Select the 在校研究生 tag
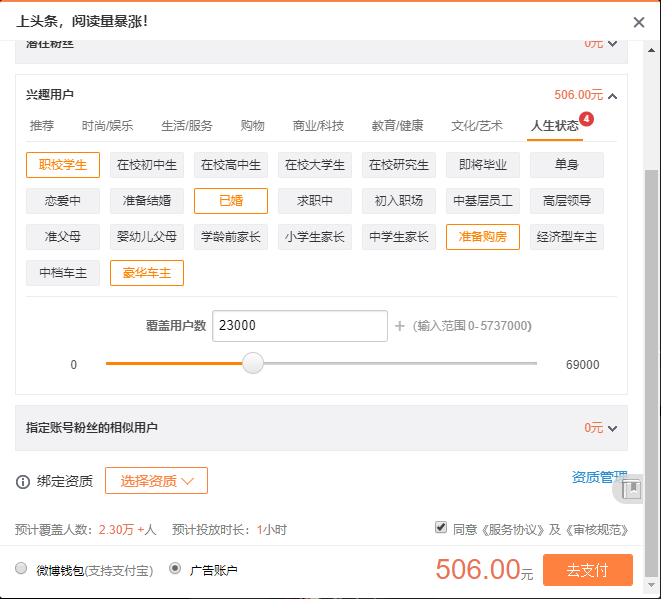The image size is (661, 599). coord(399,165)
